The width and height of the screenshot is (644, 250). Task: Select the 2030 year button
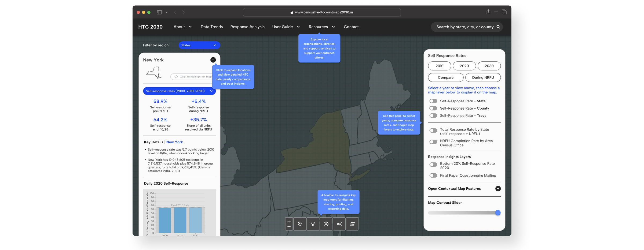[x=489, y=66]
